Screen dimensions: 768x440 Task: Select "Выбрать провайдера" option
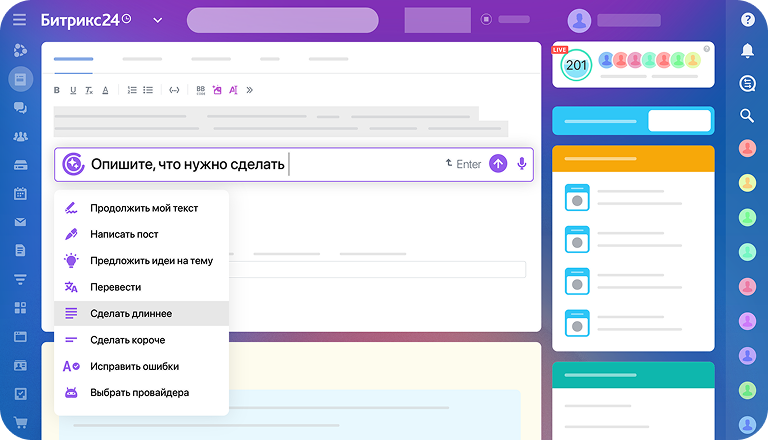[x=139, y=393]
